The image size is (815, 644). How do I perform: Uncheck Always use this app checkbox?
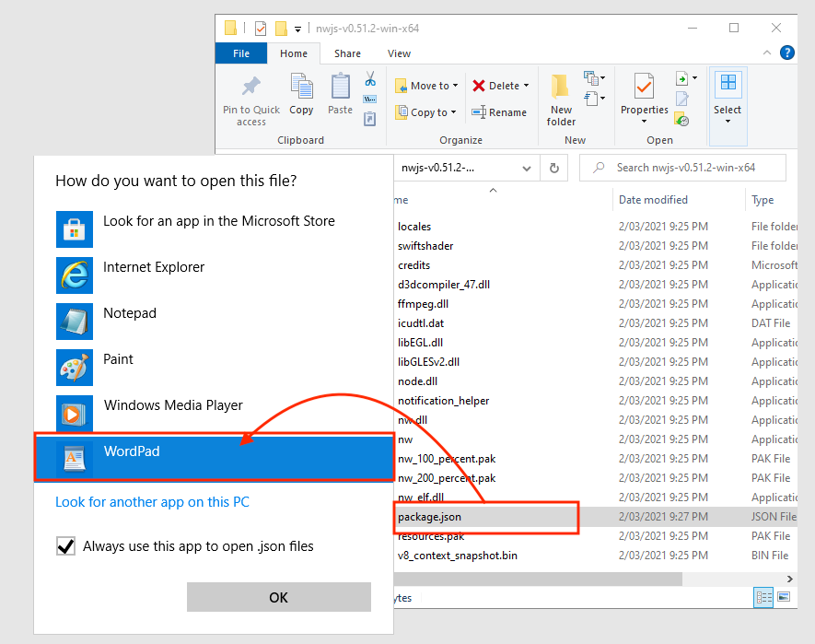[65, 546]
